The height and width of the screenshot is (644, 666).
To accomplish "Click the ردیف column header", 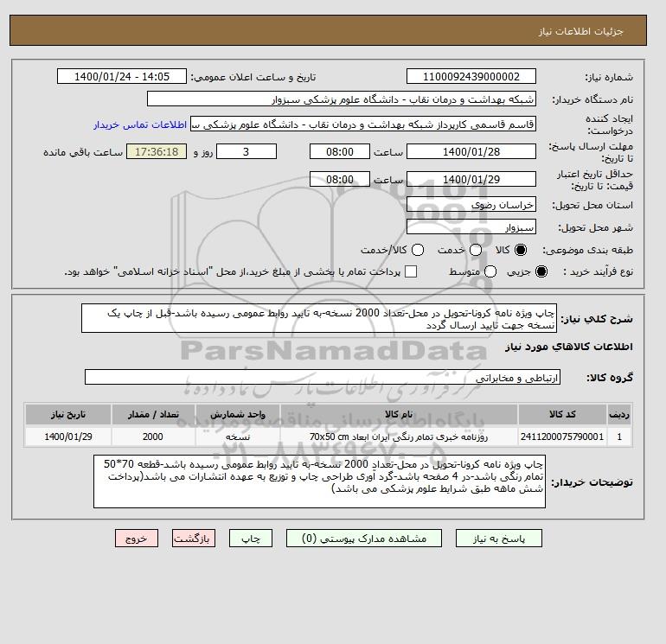I will [619, 414].
